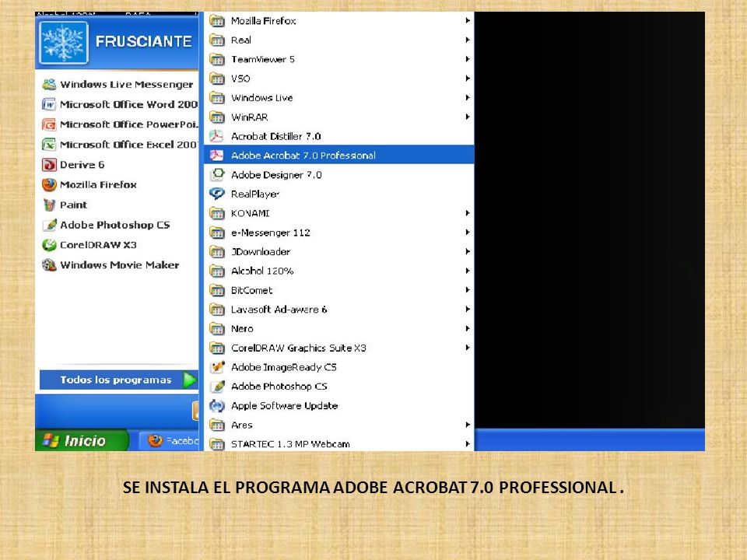Open Acrobat Distiller 7.0 entry

click(339, 136)
